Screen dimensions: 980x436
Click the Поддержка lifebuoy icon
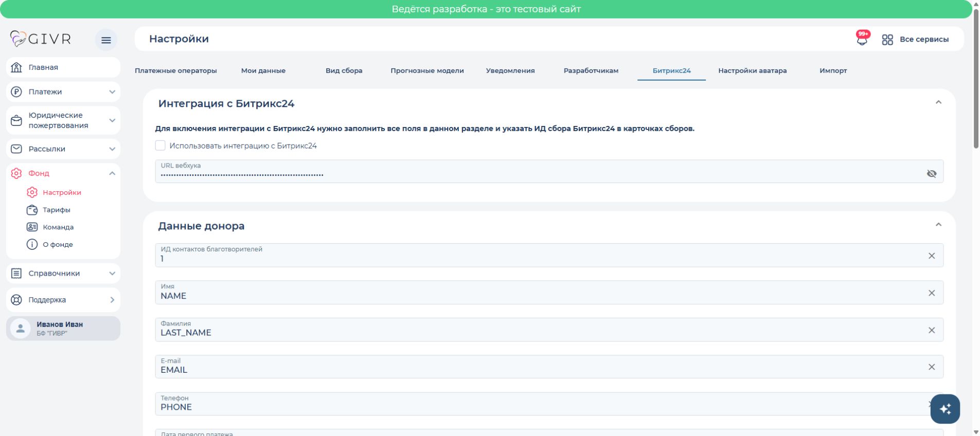pos(16,300)
